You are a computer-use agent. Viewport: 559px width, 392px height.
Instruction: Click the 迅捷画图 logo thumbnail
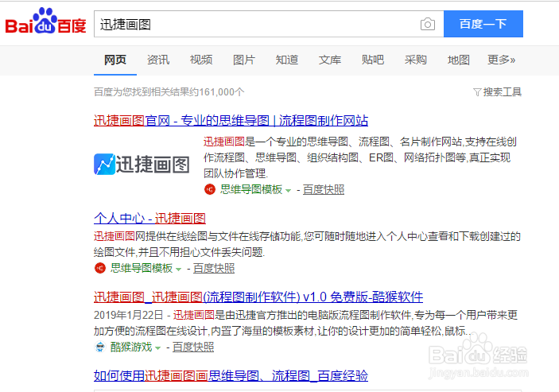click(x=142, y=165)
